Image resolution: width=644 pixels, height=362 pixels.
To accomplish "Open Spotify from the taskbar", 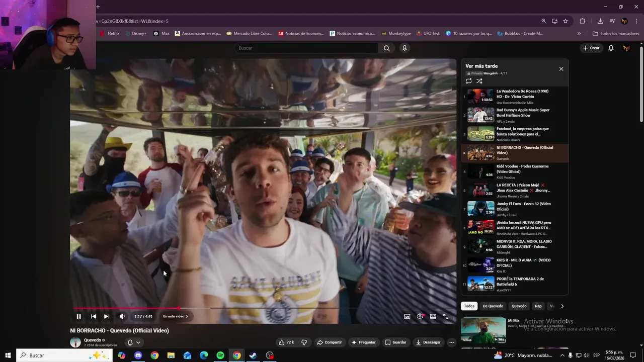I will (220, 355).
